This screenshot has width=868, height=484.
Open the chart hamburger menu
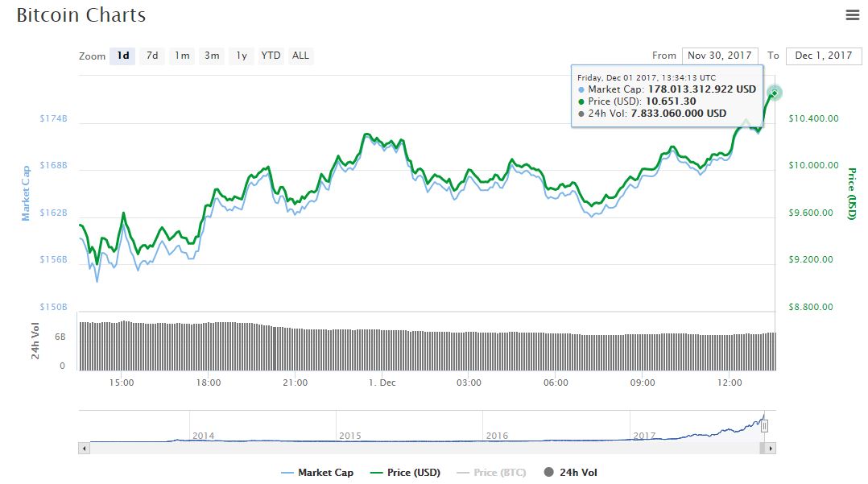(853, 15)
